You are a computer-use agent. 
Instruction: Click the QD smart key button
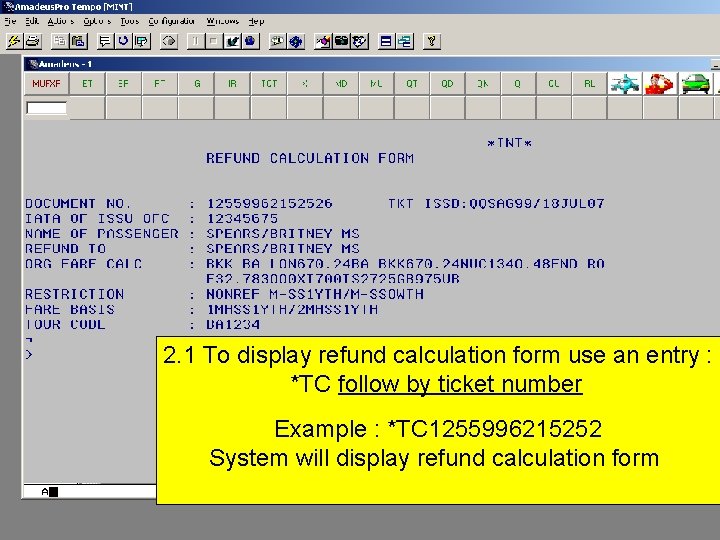447,84
